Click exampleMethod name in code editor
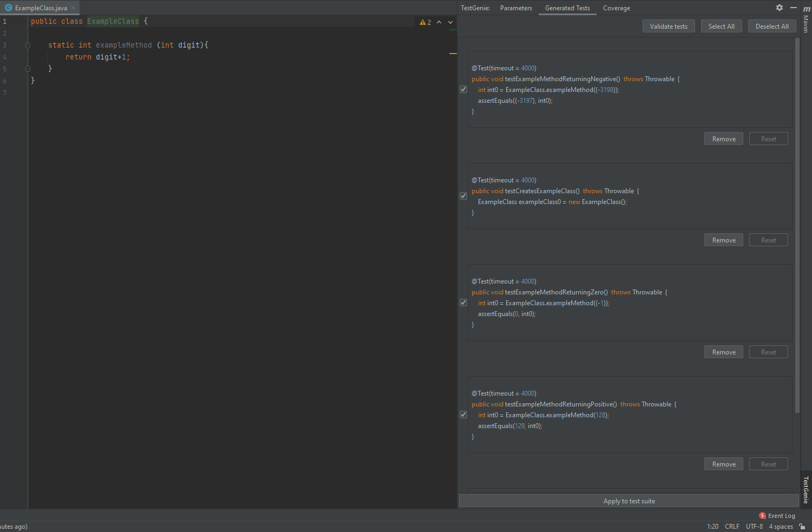Viewport: 812px width, 532px height. (x=124, y=45)
